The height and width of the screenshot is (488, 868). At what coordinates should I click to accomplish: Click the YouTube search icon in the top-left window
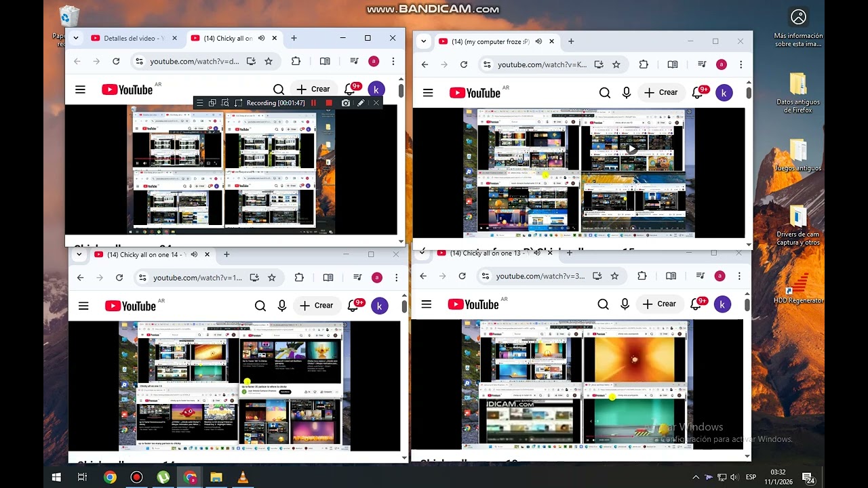pos(279,89)
